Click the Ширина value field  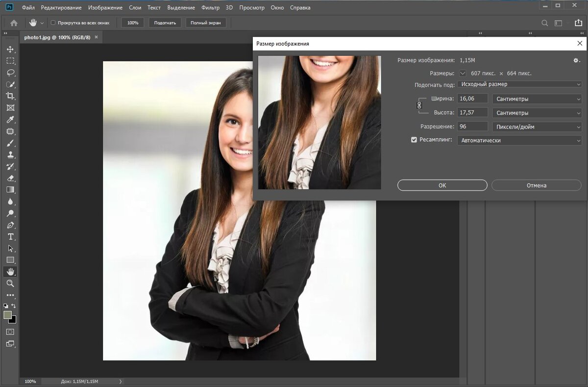[x=472, y=99]
